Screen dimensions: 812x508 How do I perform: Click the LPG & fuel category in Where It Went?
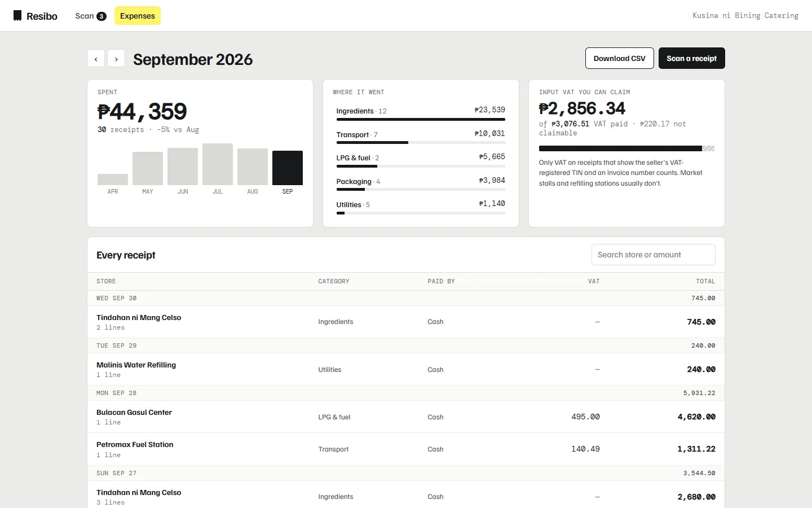(421, 160)
